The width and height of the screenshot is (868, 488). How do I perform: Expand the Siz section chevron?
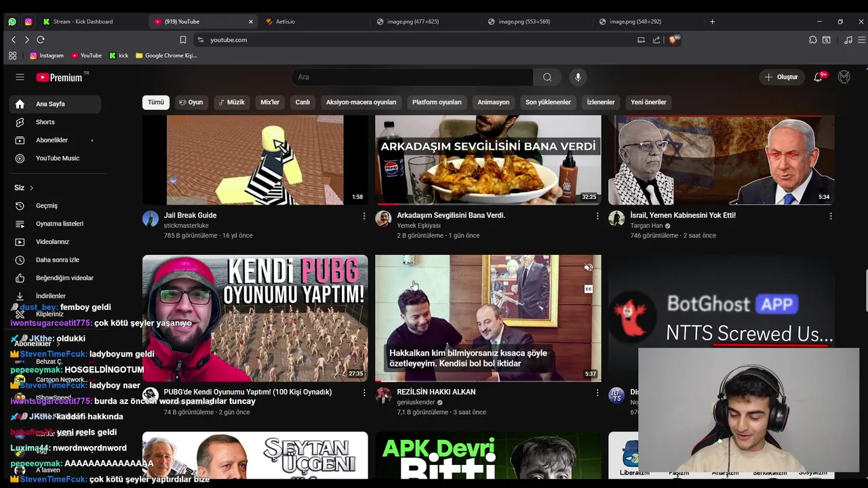coord(31,188)
